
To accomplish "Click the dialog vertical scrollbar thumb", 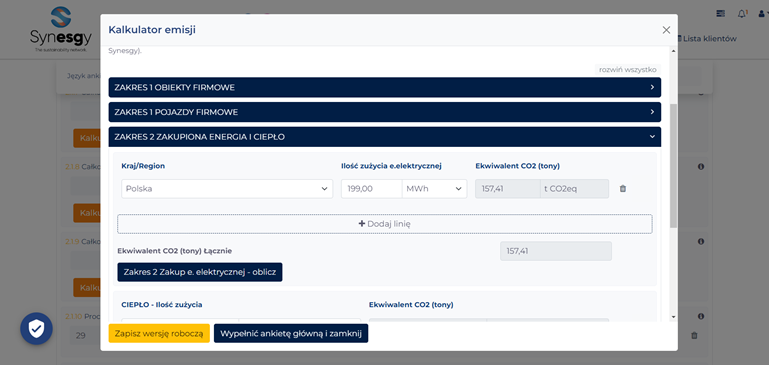I will (x=673, y=165).
